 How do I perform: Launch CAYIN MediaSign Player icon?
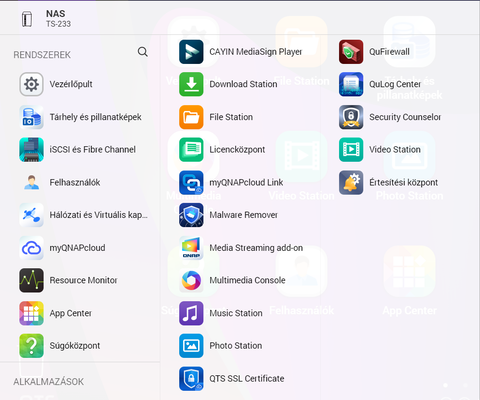[191, 52]
